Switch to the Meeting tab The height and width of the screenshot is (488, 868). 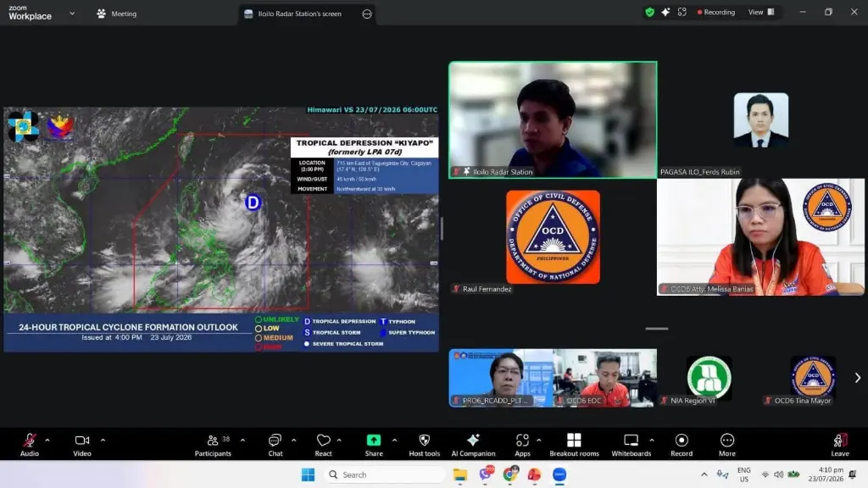[116, 14]
